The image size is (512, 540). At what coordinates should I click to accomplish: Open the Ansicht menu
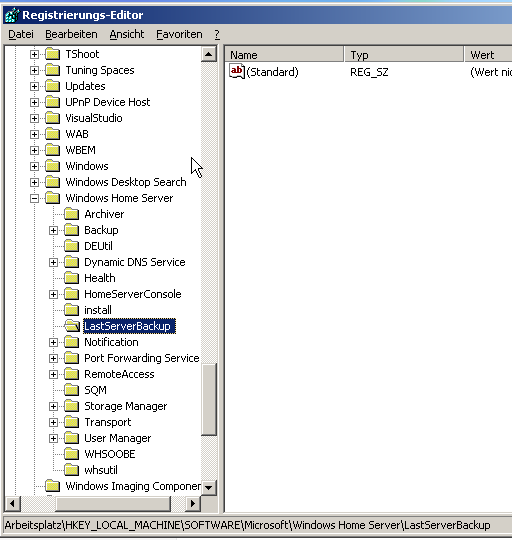tap(127, 34)
